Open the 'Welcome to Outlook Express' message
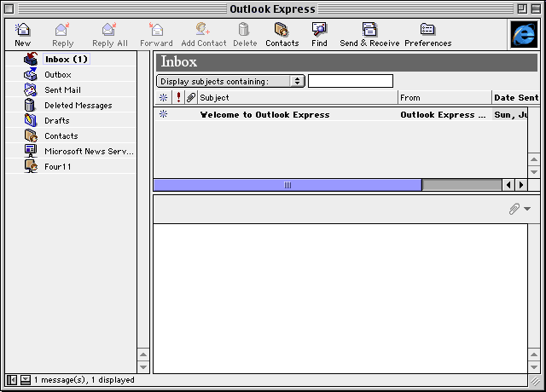This screenshot has width=546, height=392. (x=264, y=114)
